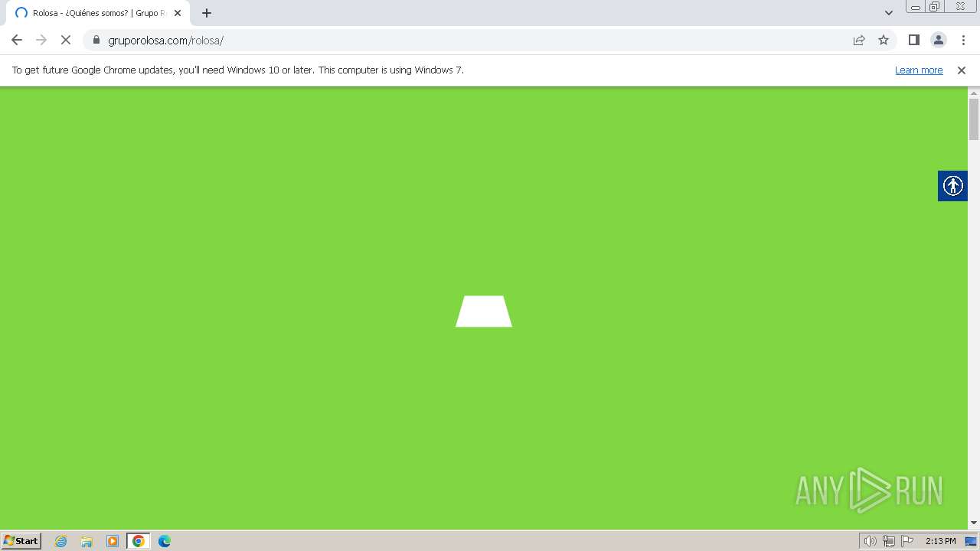Click the forward navigation arrow
This screenshot has width=980, height=551.
[x=41, y=40]
